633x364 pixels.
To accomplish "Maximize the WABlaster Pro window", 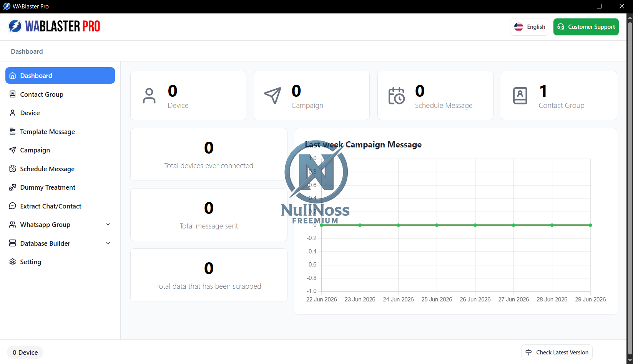I will pos(599,6).
